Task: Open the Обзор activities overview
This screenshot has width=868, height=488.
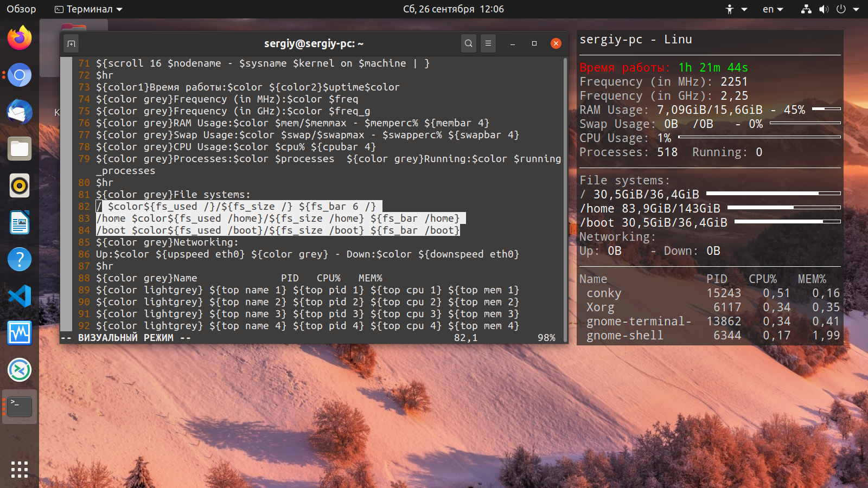Action: coord(21,9)
